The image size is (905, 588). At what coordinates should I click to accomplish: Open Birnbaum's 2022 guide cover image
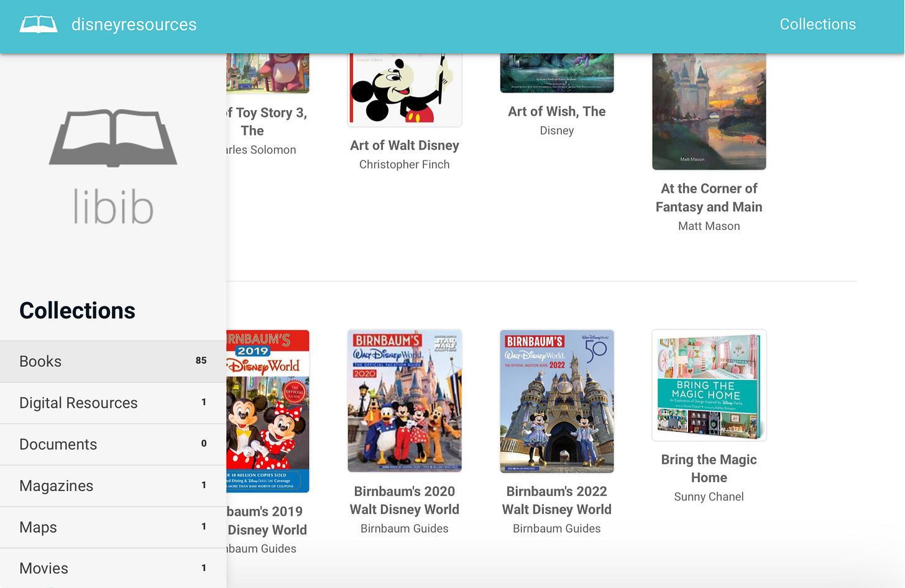coord(557,401)
